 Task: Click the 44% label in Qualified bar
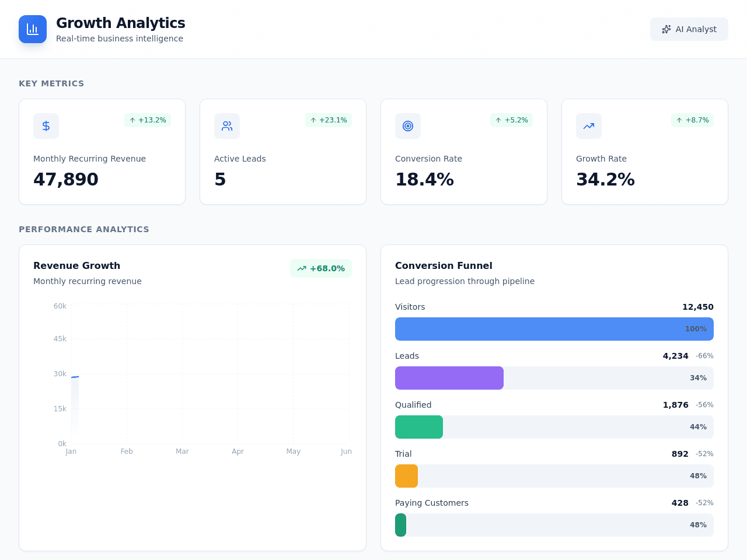698,427
